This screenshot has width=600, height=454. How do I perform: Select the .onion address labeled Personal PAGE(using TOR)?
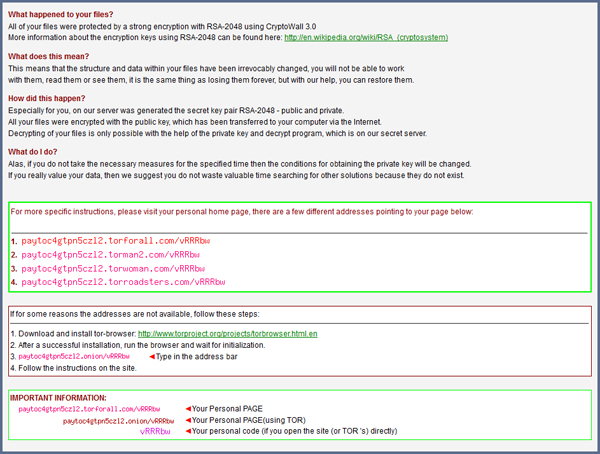119,421
